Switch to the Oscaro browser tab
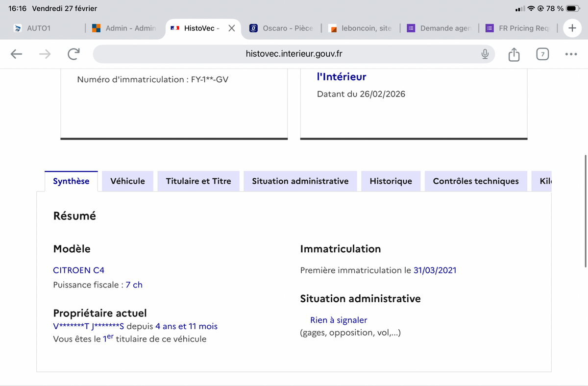Viewport: 588px width, 386px height. pyautogui.click(x=282, y=28)
